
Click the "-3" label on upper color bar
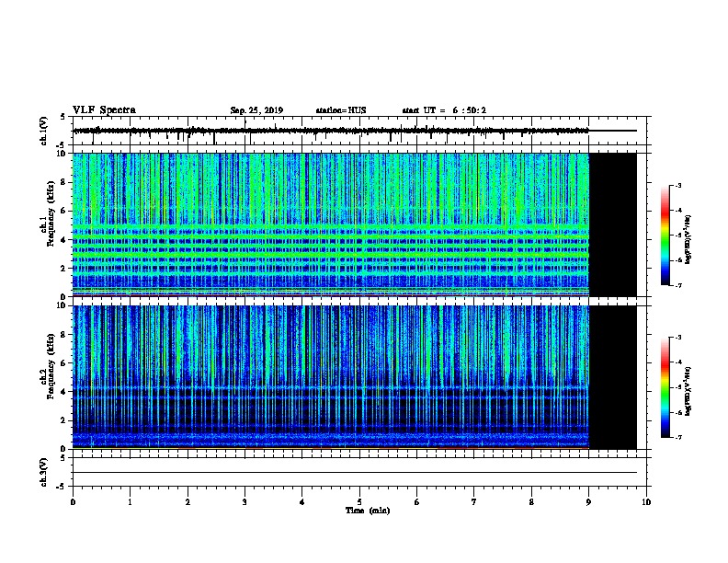point(678,186)
